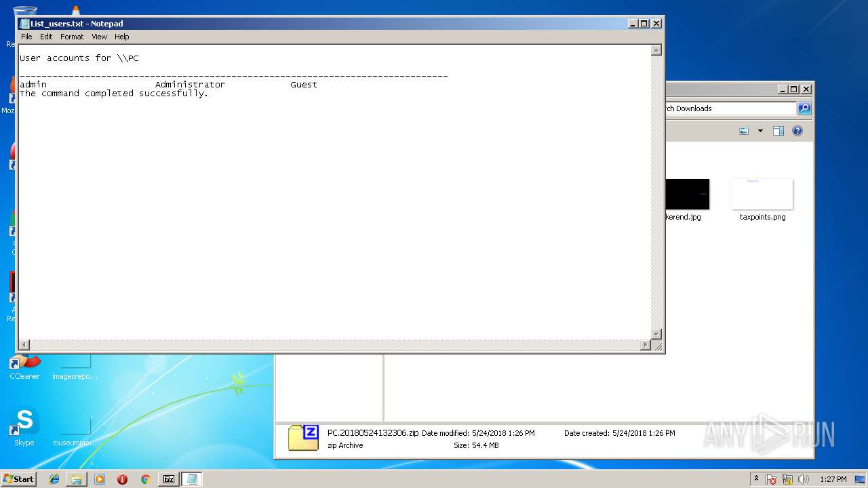Open the imagesrepo desktop file
The height and width of the screenshot is (488, 868).
75,368
